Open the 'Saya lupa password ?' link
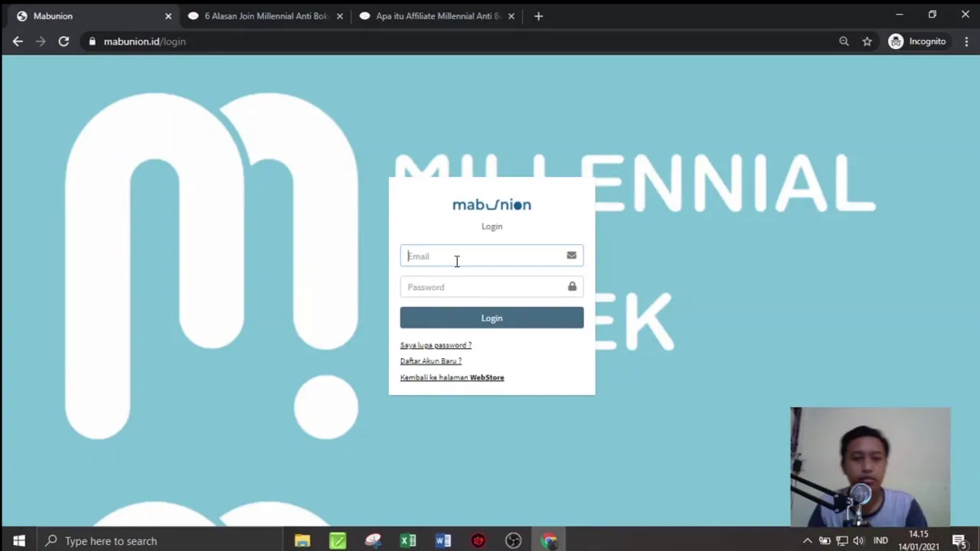This screenshot has height=551, width=980. click(x=436, y=345)
